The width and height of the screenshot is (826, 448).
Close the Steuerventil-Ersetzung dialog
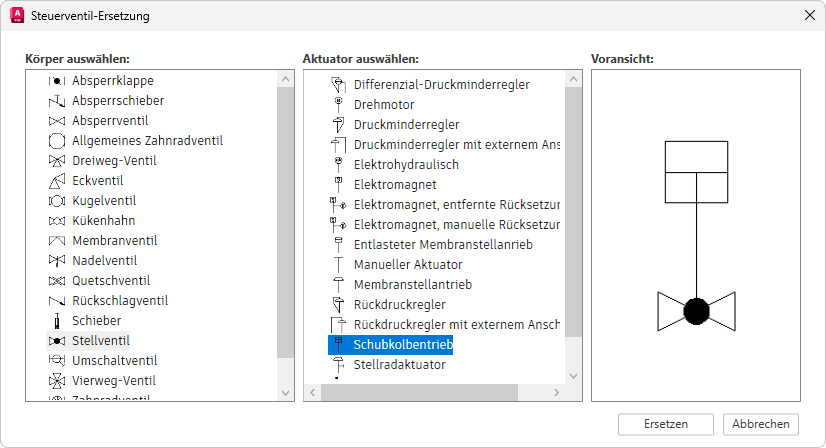point(808,15)
